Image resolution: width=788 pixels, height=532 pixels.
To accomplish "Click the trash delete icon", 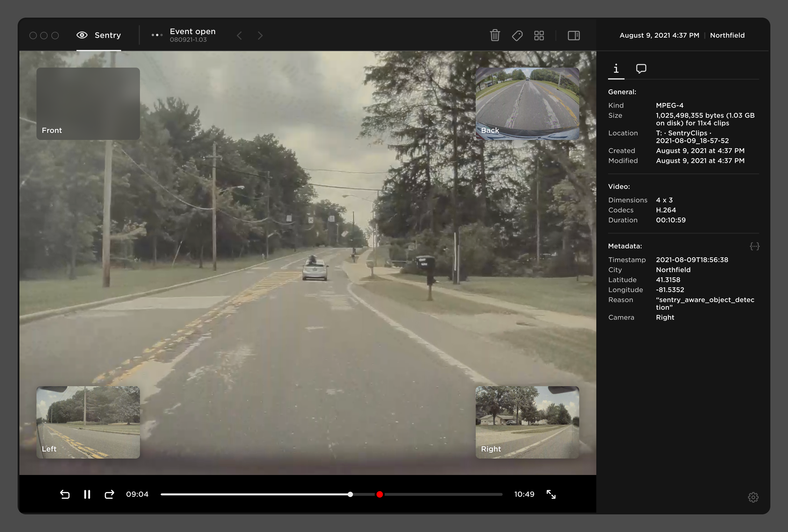I will tap(495, 35).
